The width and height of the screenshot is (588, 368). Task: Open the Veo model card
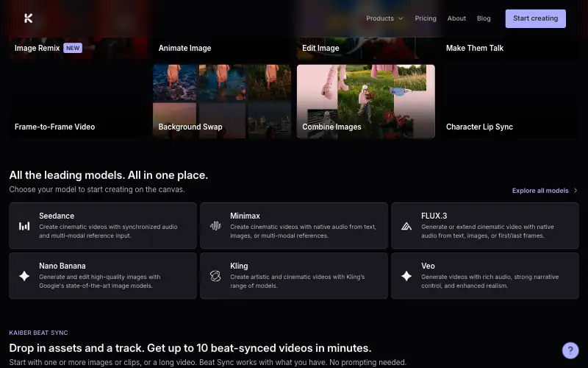(485, 275)
